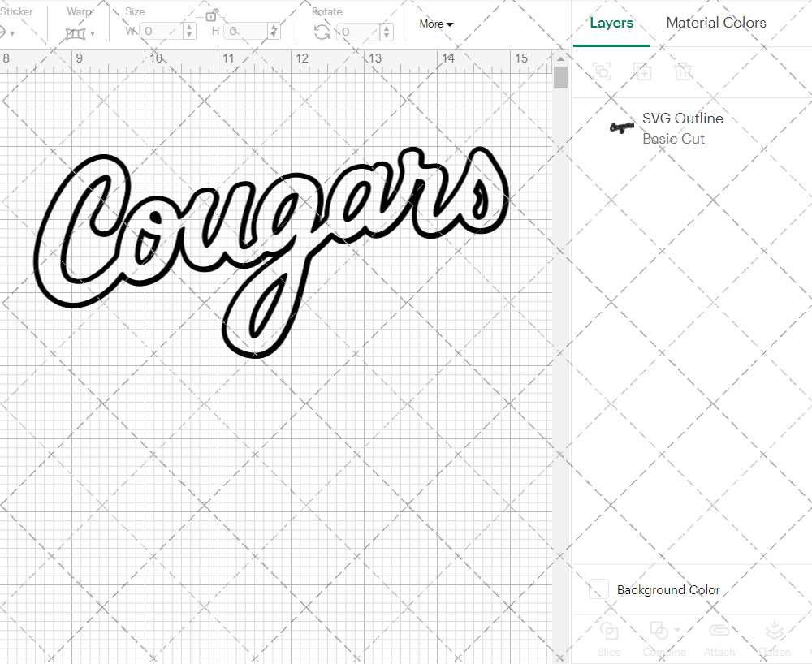Select the SVG Outline layer name
This screenshot has height=664, width=812.
[683, 118]
